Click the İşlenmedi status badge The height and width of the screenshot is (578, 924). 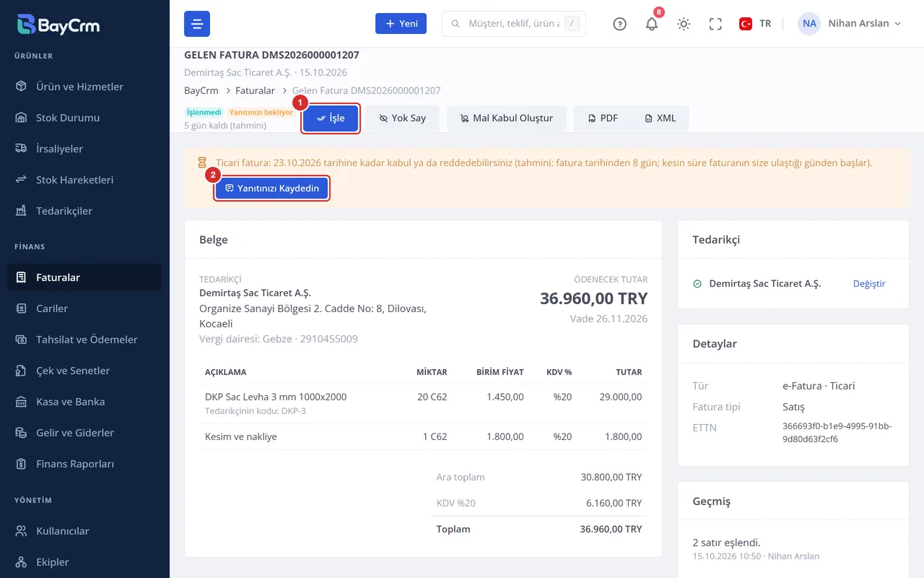tap(204, 113)
